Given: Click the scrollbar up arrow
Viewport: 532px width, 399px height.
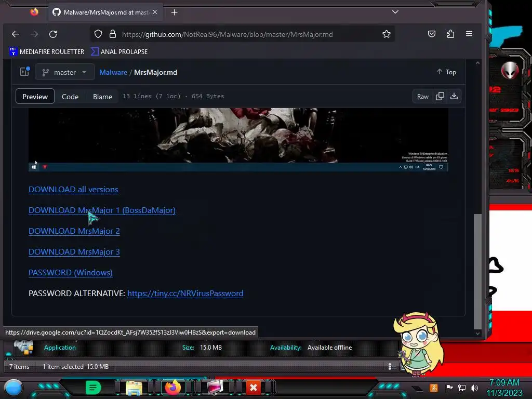Looking at the screenshot, I should [477, 63].
